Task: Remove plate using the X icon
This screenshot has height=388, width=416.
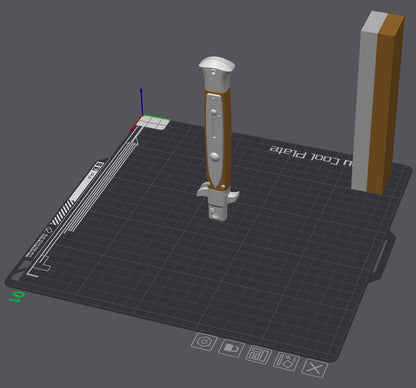Action: click(x=314, y=369)
